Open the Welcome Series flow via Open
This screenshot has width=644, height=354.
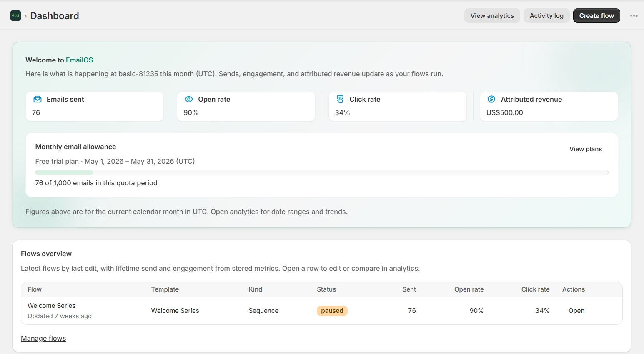(x=576, y=311)
